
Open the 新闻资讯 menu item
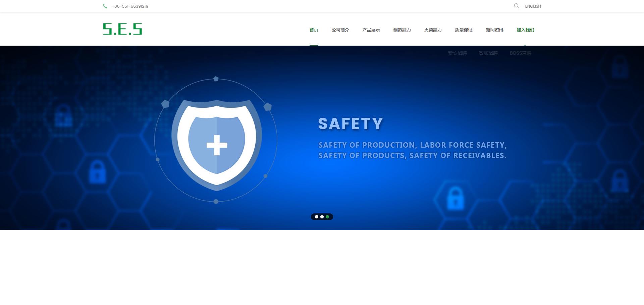tap(495, 30)
